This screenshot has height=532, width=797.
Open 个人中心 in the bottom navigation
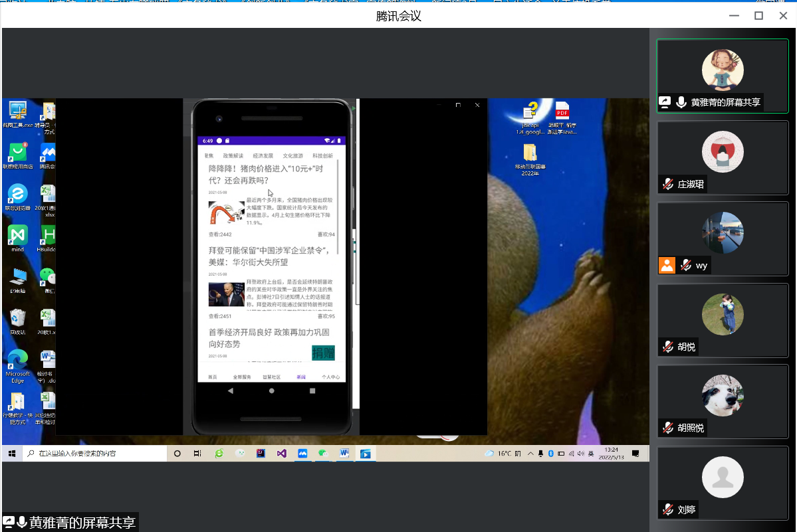click(330, 377)
